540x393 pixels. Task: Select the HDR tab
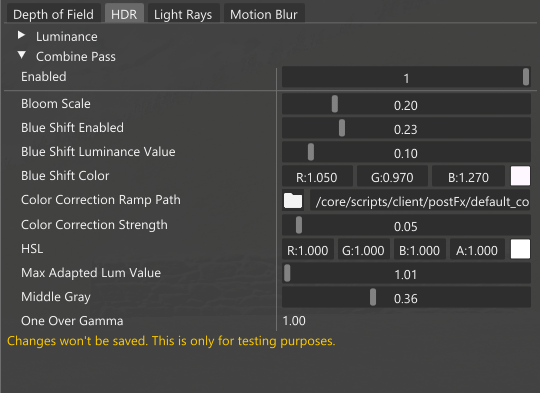(x=124, y=14)
